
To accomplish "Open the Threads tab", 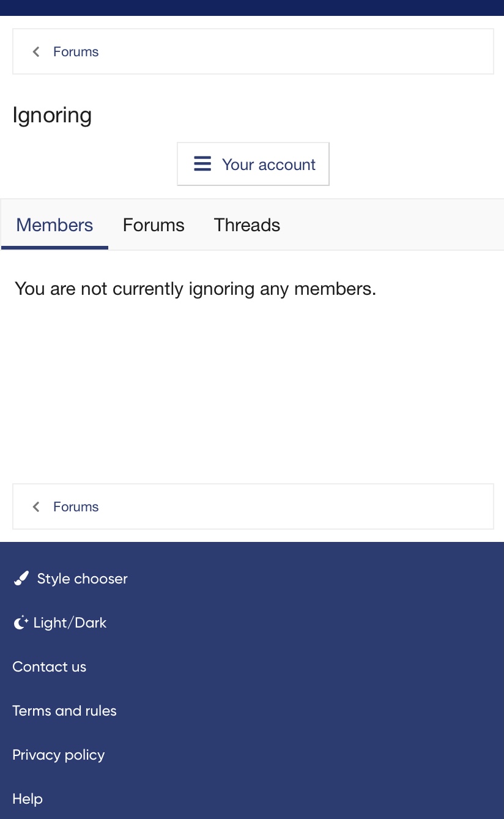I will [247, 225].
